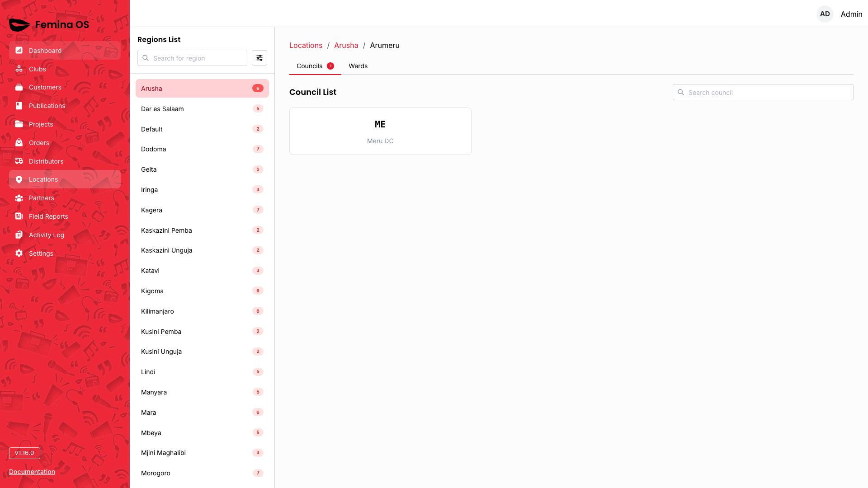Click the Projects folder icon

pyautogui.click(x=19, y=124)
